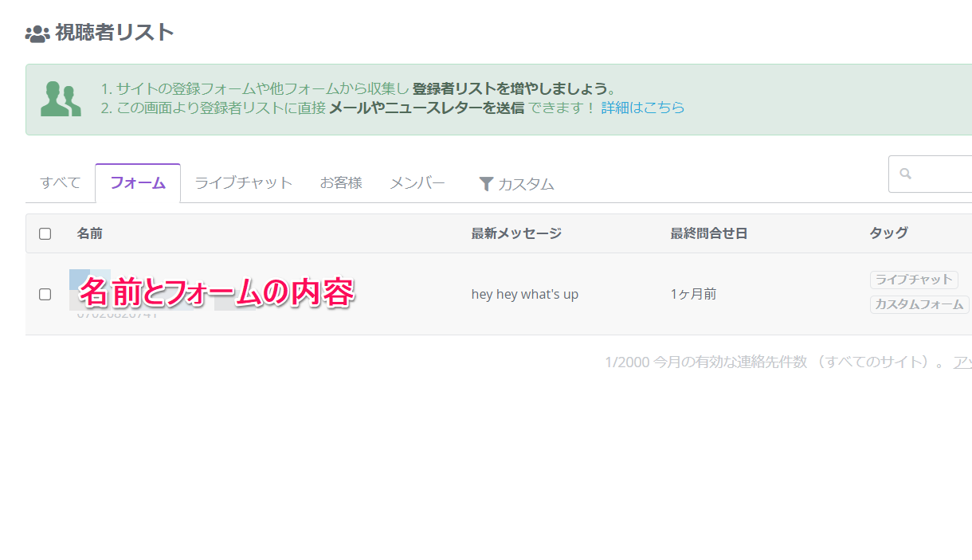Click the audience group icon beside 視聴者リスト

tap(37, 33)
